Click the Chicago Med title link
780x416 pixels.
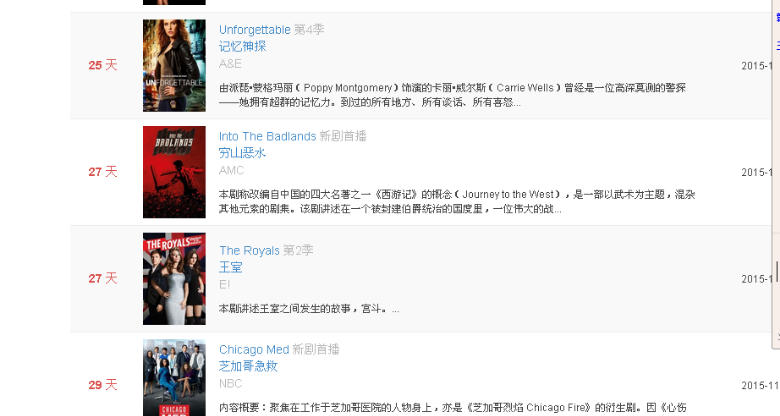[x=254, y=349]
